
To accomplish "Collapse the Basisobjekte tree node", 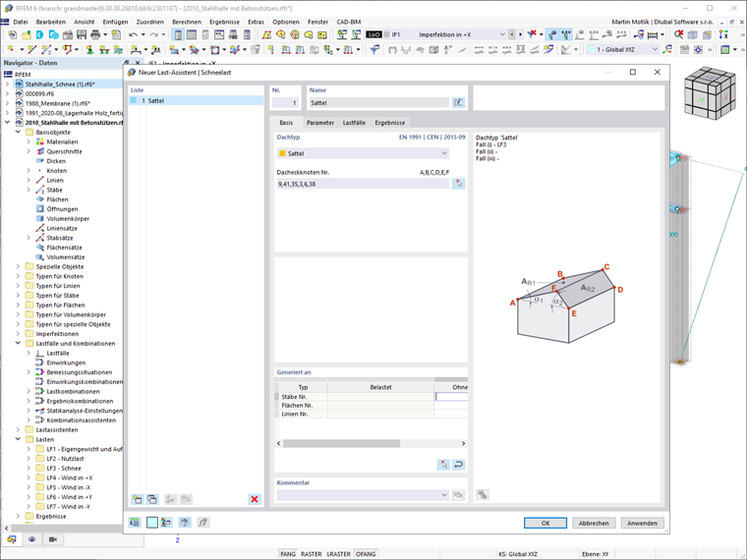I will (x=18, y=132).
